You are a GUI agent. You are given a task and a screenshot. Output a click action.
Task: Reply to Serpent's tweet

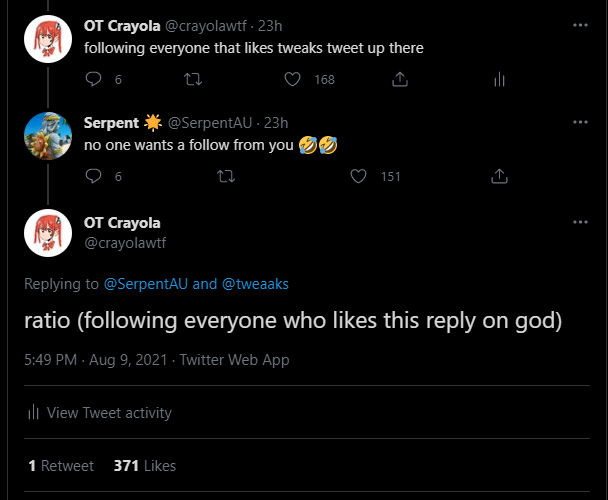94,176
